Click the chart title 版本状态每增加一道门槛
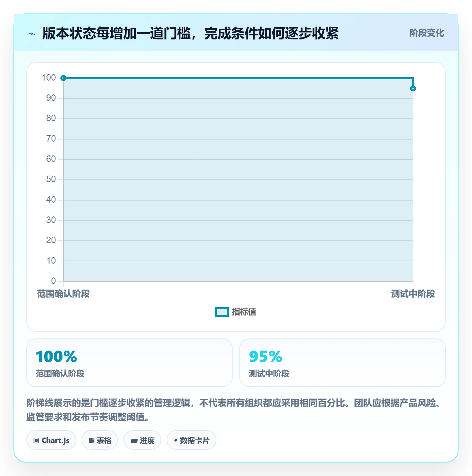 click(x=190, y=33)
